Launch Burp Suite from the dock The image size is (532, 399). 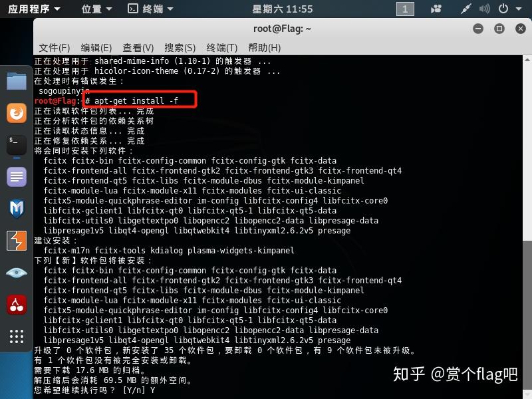(16, 241)
